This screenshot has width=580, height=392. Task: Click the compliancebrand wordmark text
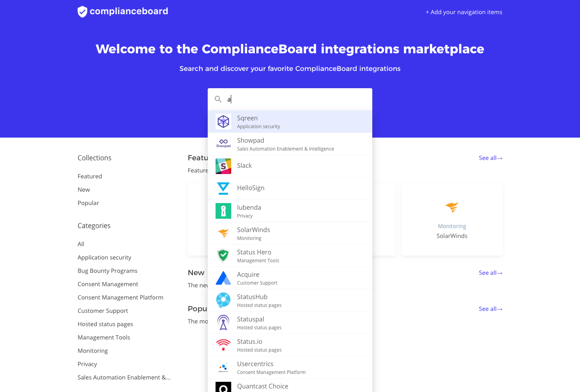[129, 11]
